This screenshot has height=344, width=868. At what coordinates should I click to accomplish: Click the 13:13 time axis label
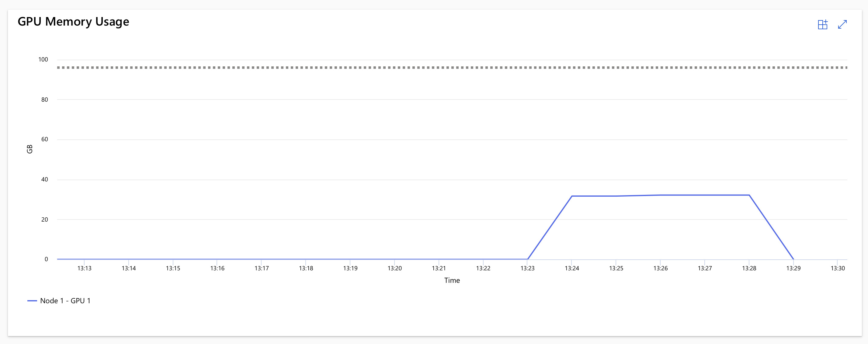pos(84,268)
